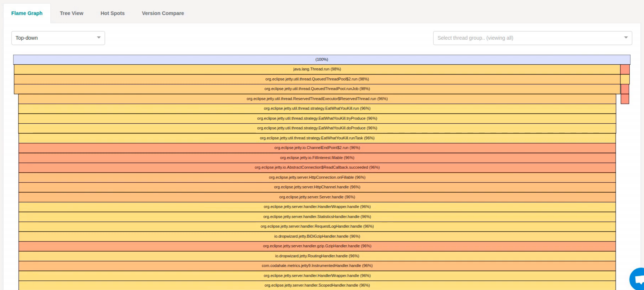Select the InstrumentedHandler.handle (96%) frame
The height and width of the screenshot is (290, 644).
click(317, 266)
